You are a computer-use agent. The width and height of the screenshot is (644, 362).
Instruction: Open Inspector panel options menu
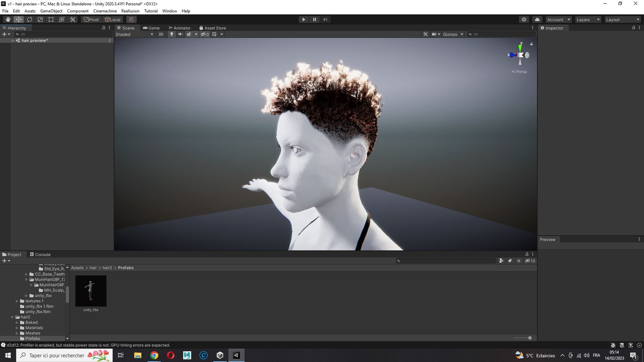tap(639, 28)
